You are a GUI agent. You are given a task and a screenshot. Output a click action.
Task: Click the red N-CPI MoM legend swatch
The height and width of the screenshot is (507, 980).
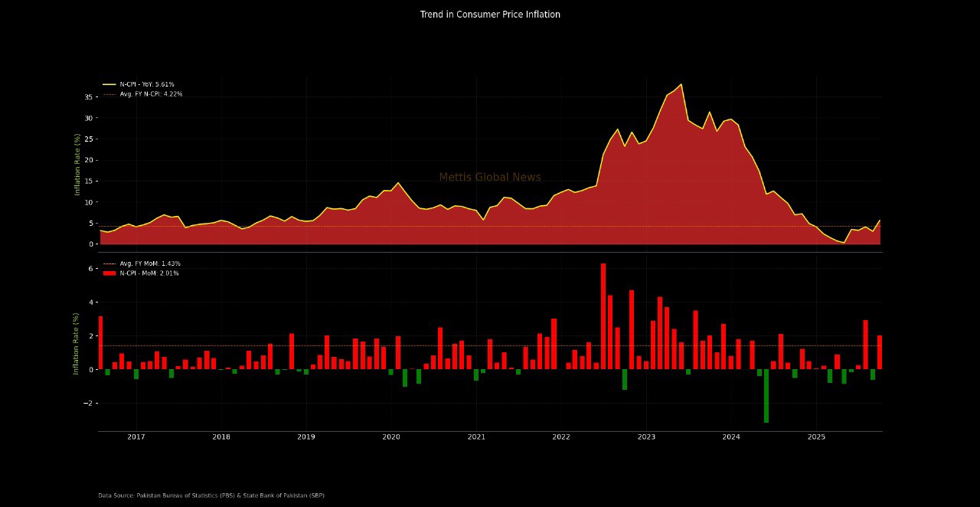[x=109, y=273]
